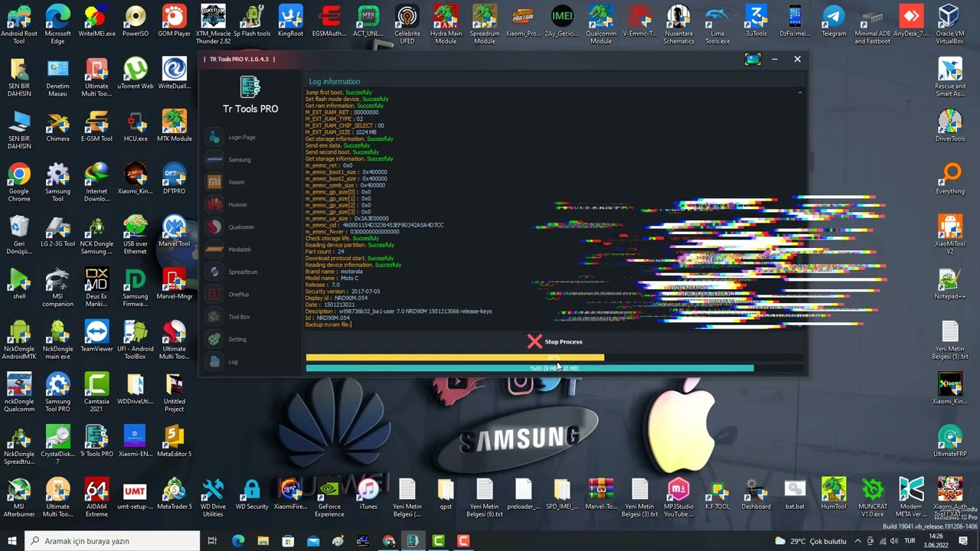Open the Chimera desktop icon
The height and width of the screenshot is (551, 980).
58,127
